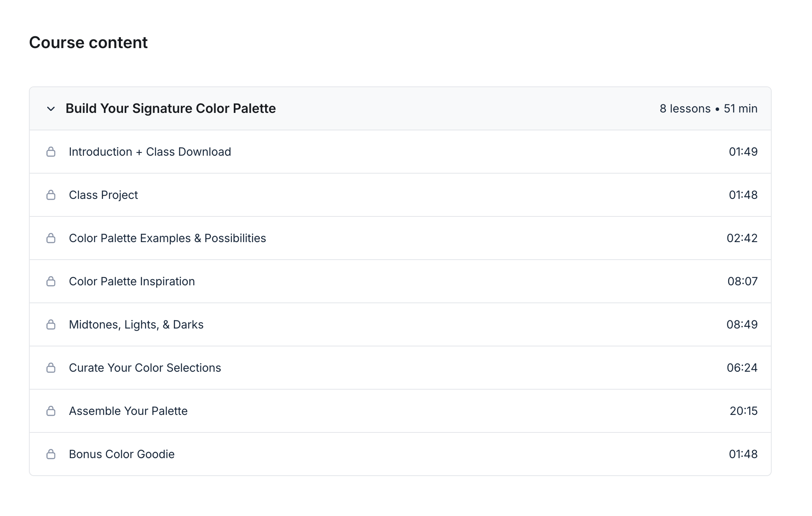Image resolution: width=812 pixels, height=516 pixels.
Task: Click the lock icon for Color Palette Examples & Possibilities
Action: coord(51,238)
